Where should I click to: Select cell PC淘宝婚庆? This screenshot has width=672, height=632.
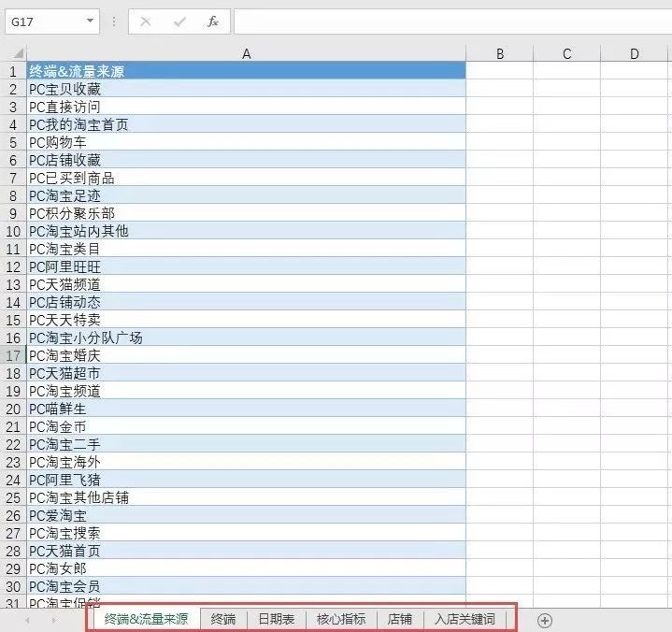pyautogui.click(x=246, y=355)
